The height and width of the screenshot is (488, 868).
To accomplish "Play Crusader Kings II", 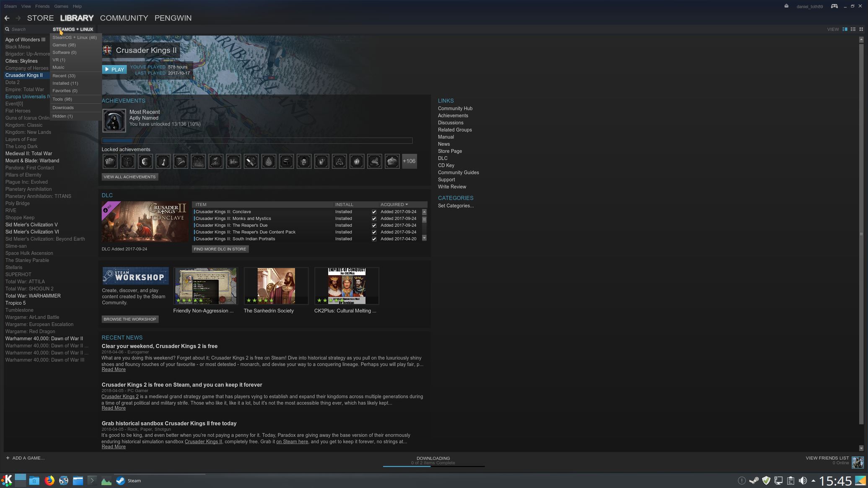I will point(114,70).
